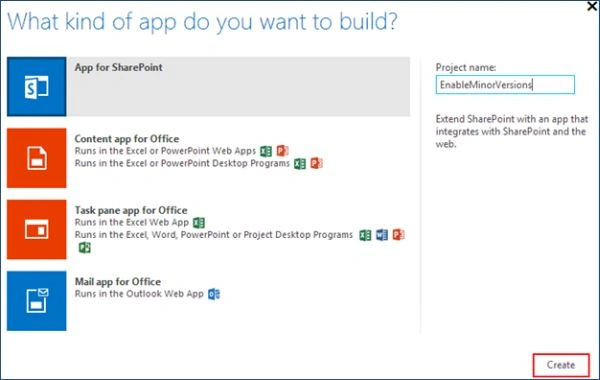This screenshot has width=600, height=380.
Task: Click Outlook icon beside Outlook Web App
Action: [214, 294]
